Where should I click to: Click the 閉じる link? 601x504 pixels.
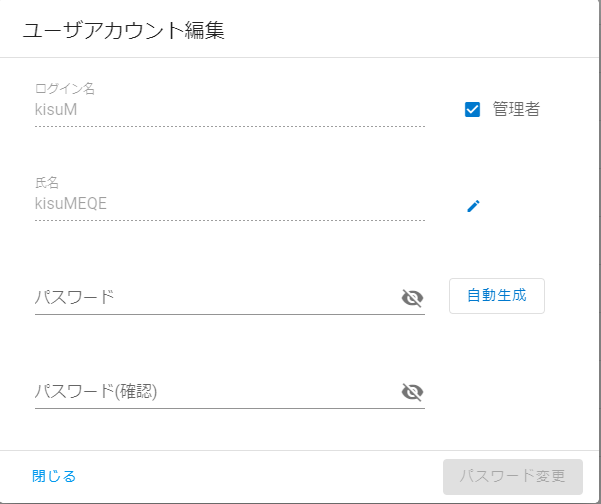click(54, 476)
